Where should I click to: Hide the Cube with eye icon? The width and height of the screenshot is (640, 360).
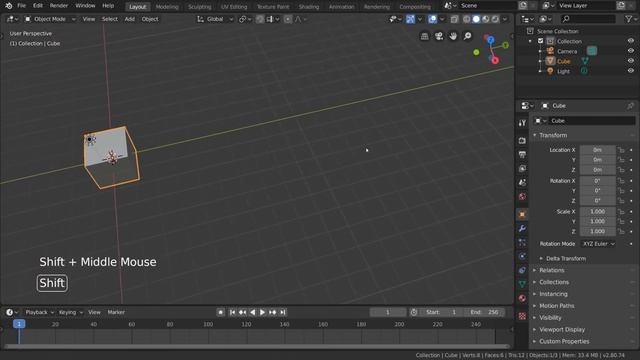tap(631, 61)
